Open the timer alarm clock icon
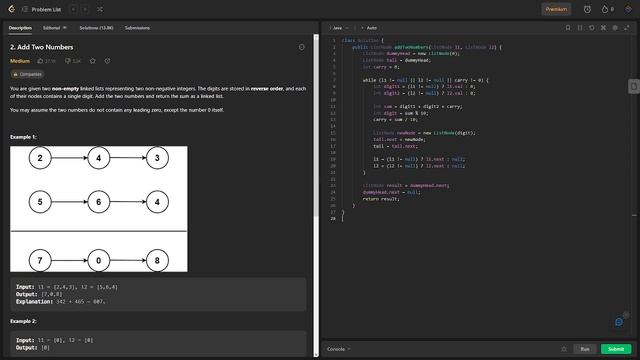Viewport: 640px width, 360px height. click(587, 9)
